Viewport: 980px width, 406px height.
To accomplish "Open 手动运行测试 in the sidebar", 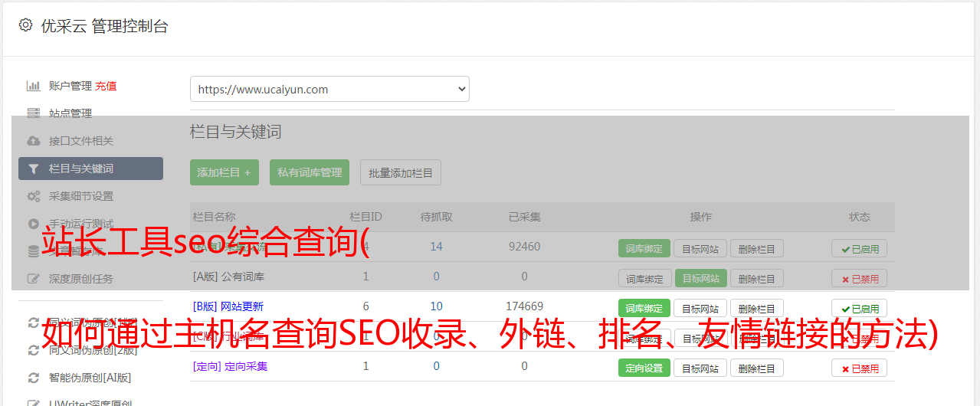I will click(x=81, y=224).
